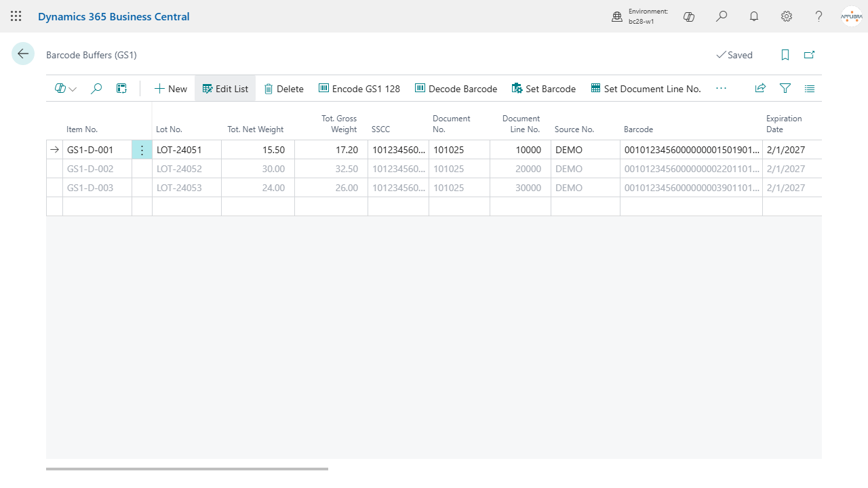
Task: Select the GS1-D-002 item cell
Action: [x=97, y=169]
